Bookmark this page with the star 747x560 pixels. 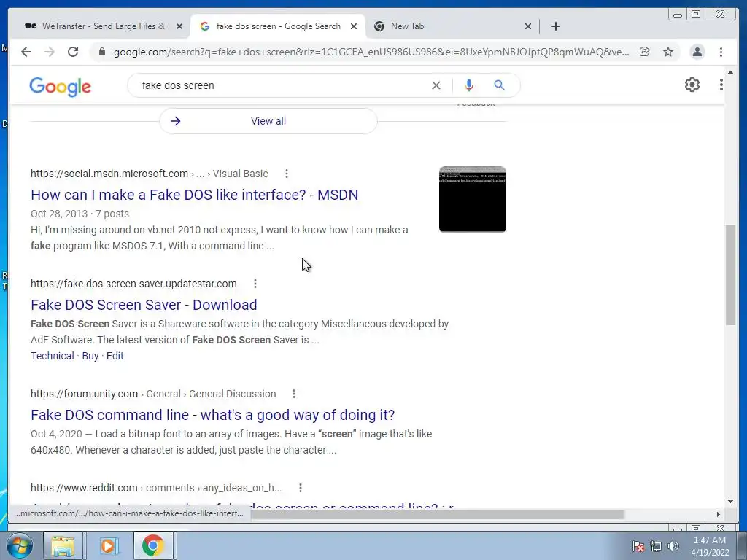(668, 52)
